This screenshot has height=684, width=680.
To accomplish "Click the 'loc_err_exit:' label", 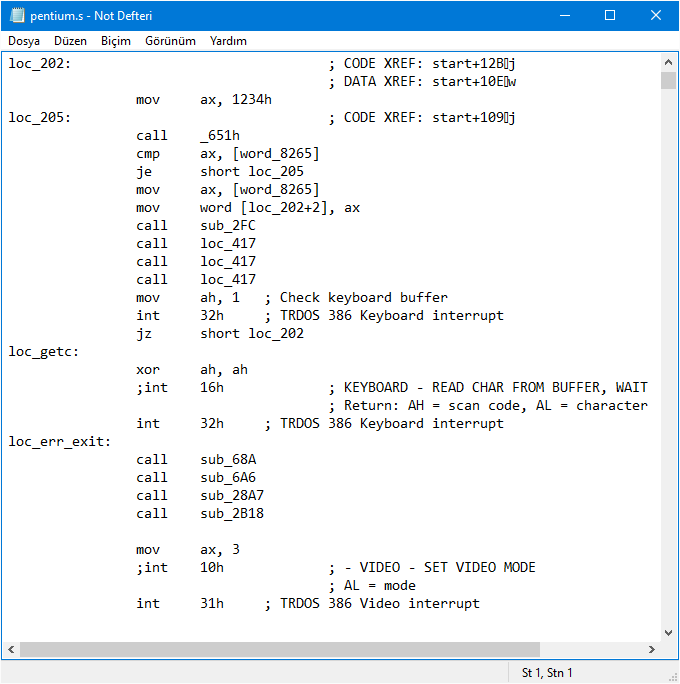I will [x=60, y=441].
